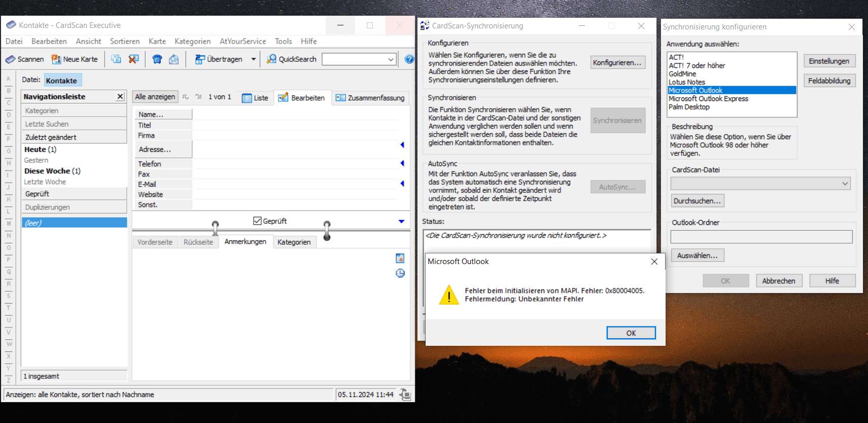Open the Anmerkungen tab
Screen dimensions: 868x423
pyautogui.click(x=246, y=241)
